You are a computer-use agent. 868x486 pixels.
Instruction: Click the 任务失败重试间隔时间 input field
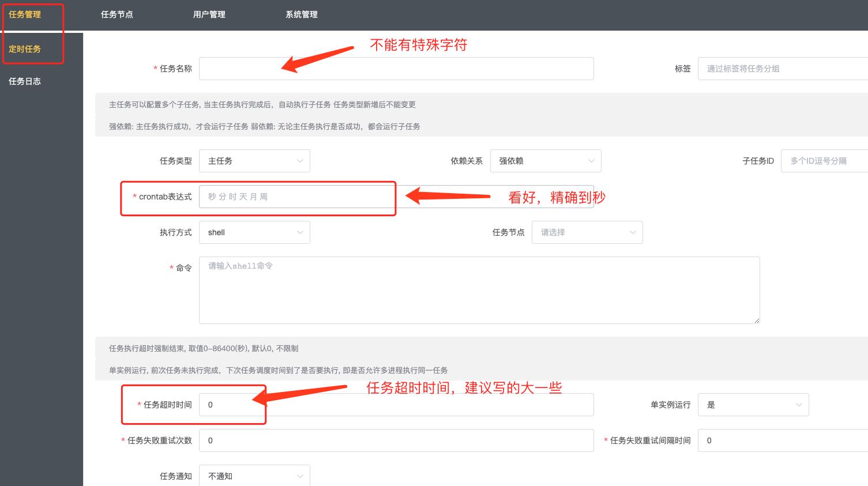[781, 440]
